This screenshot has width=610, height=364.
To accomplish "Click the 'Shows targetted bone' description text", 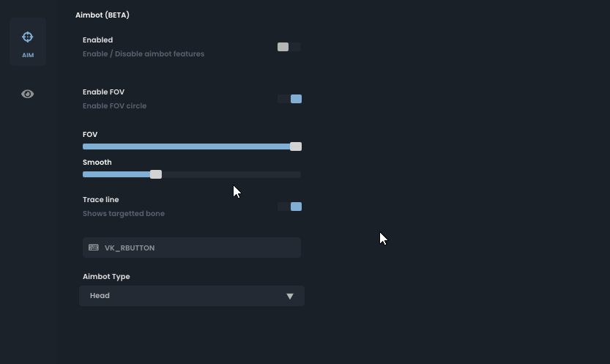I will click(124, 214).
